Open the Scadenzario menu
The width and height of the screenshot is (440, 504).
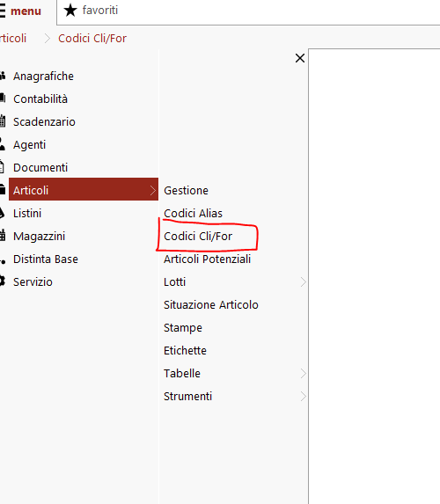[44, 121]
